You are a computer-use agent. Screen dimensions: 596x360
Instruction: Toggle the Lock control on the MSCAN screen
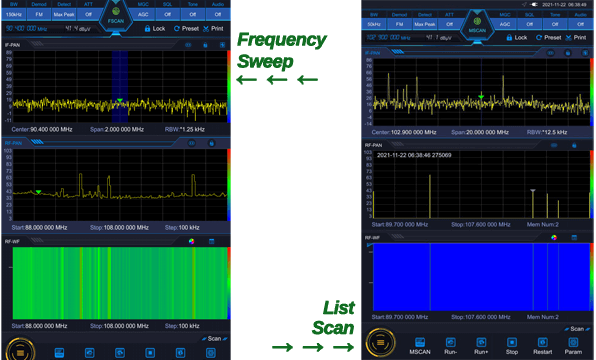coord(517,38)
